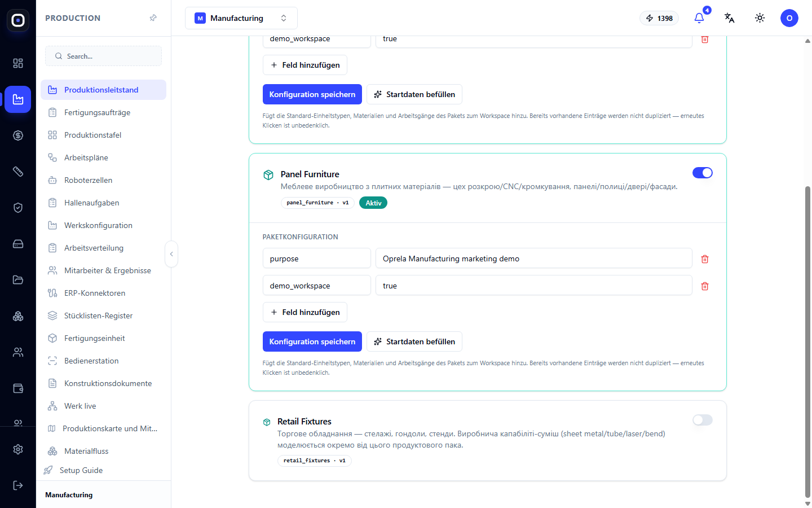Open the settings gear in the left rail

18,449
